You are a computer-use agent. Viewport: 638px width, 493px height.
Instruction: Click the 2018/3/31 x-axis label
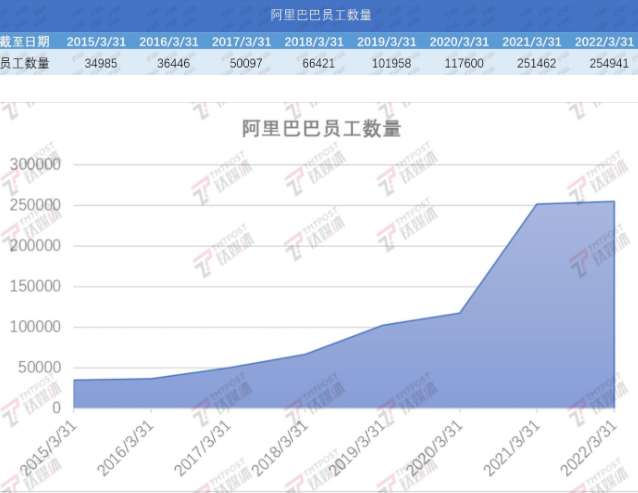tap(280, 448)
